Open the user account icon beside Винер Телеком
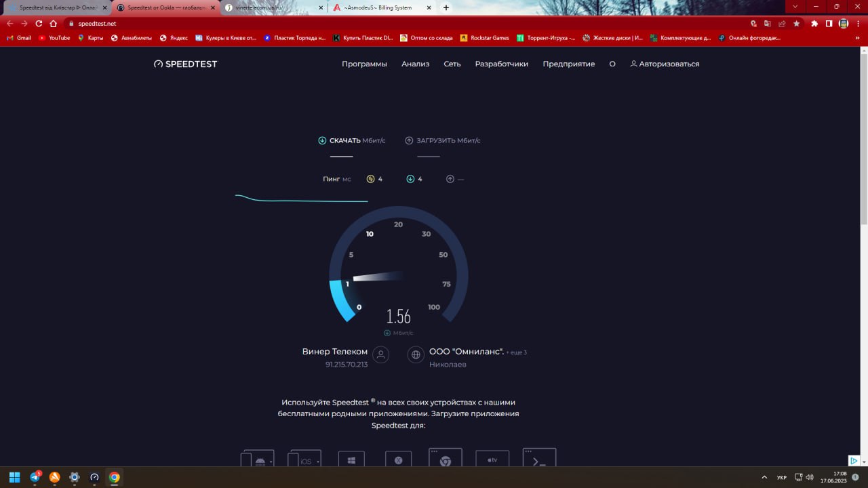The image size is (868, 488). pyautogui.click(x=381, y=354)
